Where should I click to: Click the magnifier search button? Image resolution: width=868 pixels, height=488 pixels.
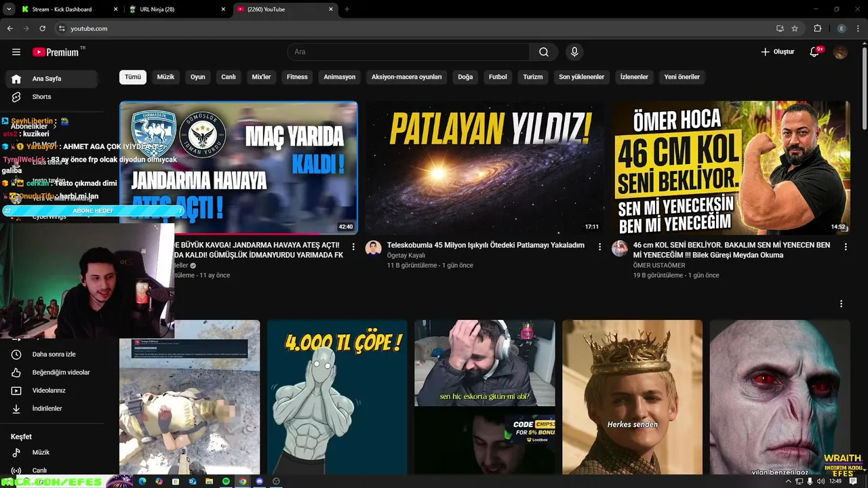click(544, 52)
